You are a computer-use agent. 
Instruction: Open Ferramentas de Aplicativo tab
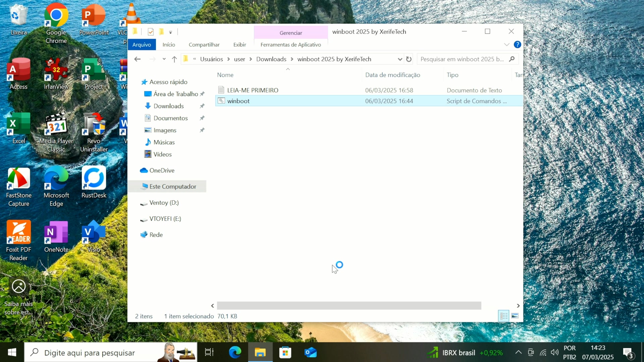coord(290,45)
